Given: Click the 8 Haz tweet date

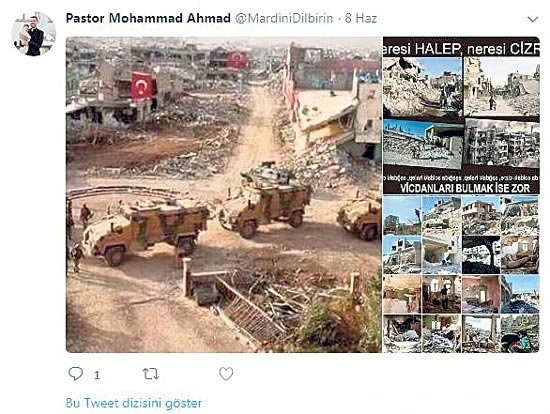Looking at the screenshot, I should point(361,18).
